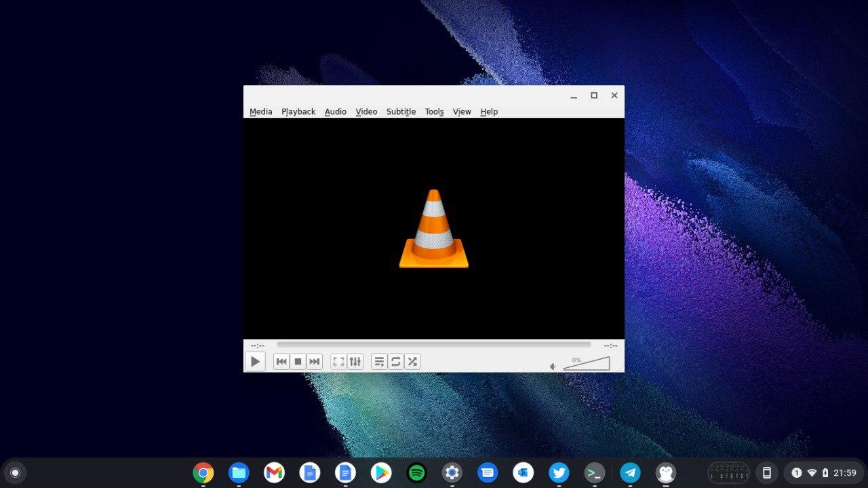Screen dimensions: 868x488
Task: Open the Video menu
Action: tap(366, 112)
